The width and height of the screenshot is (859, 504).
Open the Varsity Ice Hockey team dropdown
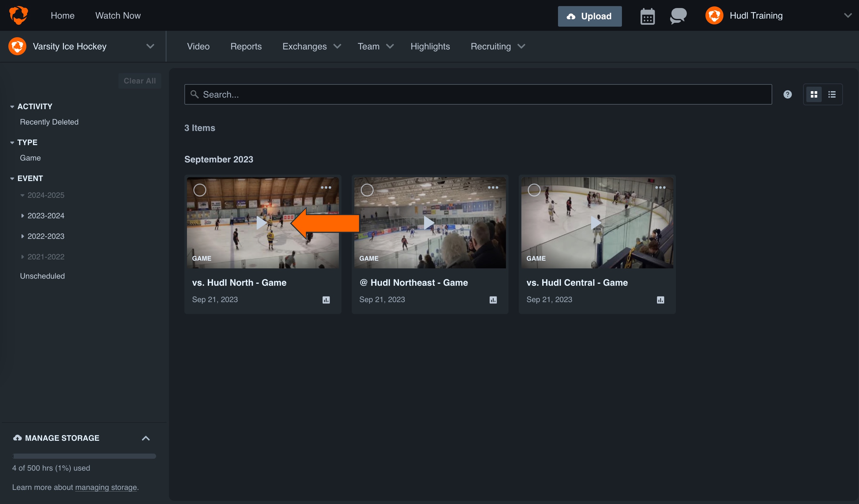[150, 46]
